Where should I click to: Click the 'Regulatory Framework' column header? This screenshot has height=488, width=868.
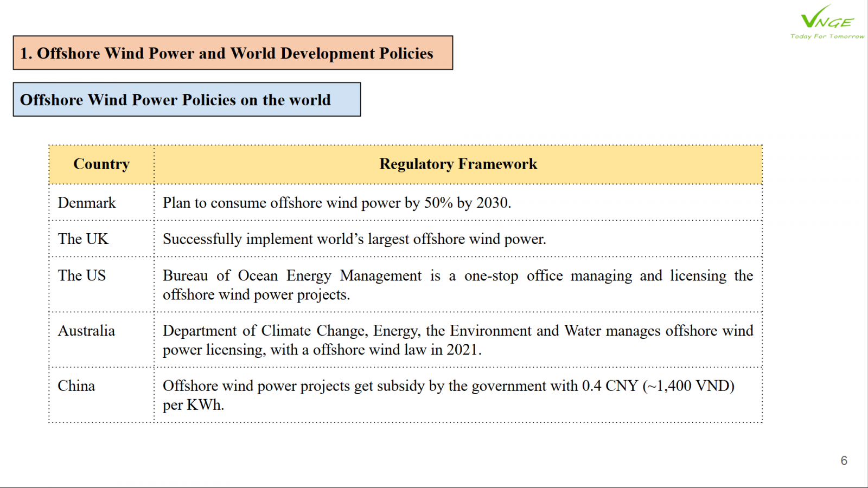tap(458, 164)
